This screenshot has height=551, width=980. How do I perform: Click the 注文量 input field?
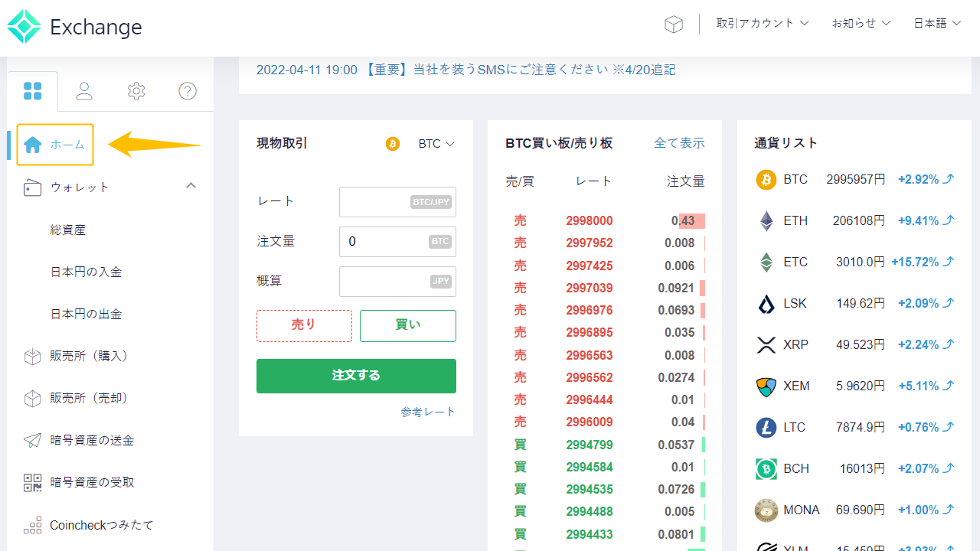(x=397, y=242)
